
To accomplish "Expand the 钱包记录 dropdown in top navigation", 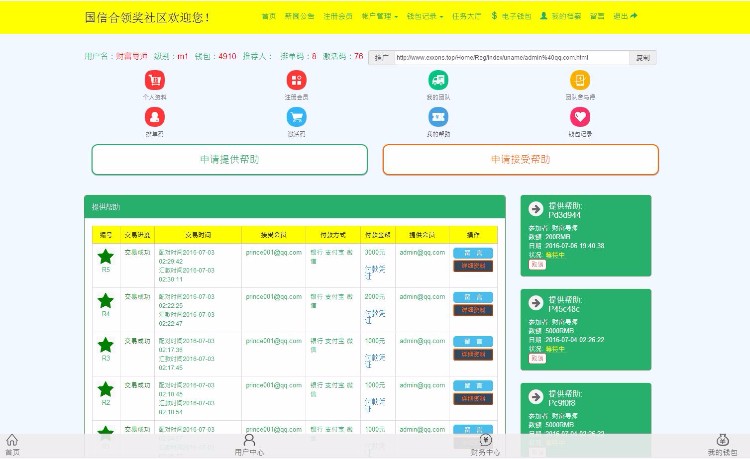I will click(425, 16).
